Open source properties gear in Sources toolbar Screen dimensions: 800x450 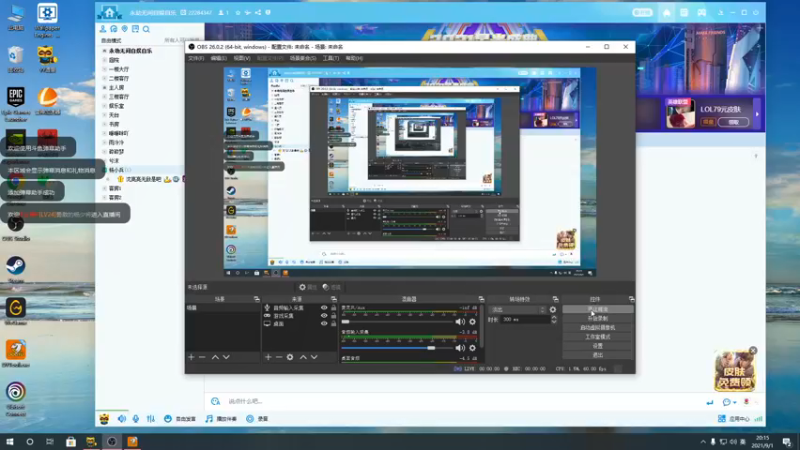point(290,357)
